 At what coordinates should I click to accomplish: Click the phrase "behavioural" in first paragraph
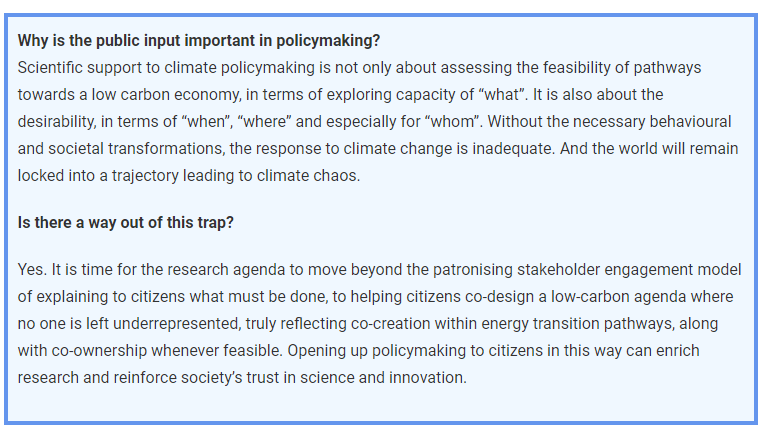pos(690,121)
